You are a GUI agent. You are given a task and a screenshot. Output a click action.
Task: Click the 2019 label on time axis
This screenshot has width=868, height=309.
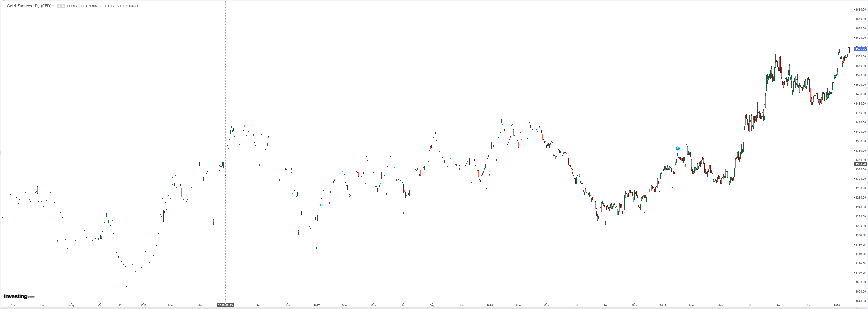click(x=663, y=305)
